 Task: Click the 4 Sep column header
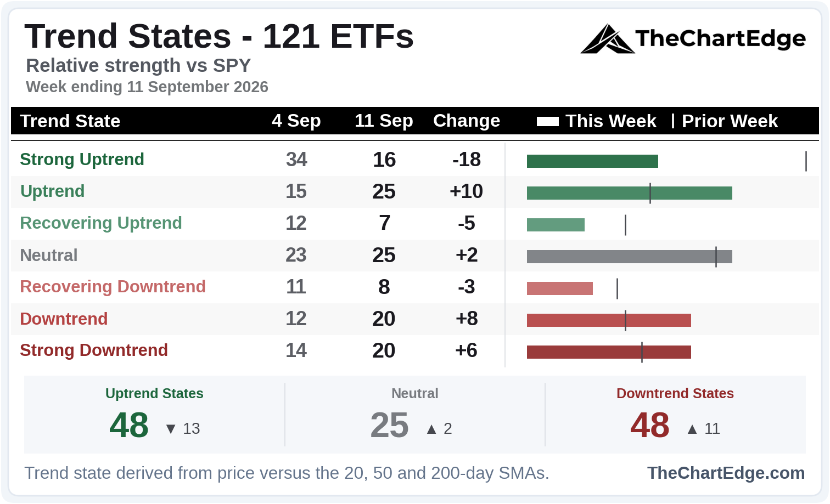tap(296, 121)
